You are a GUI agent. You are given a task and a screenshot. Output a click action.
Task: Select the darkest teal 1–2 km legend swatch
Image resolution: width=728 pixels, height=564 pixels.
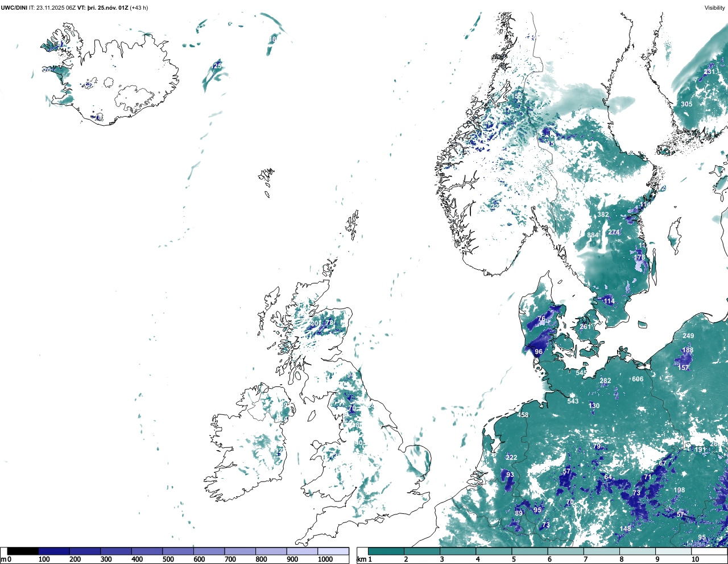tap(386, 551)
